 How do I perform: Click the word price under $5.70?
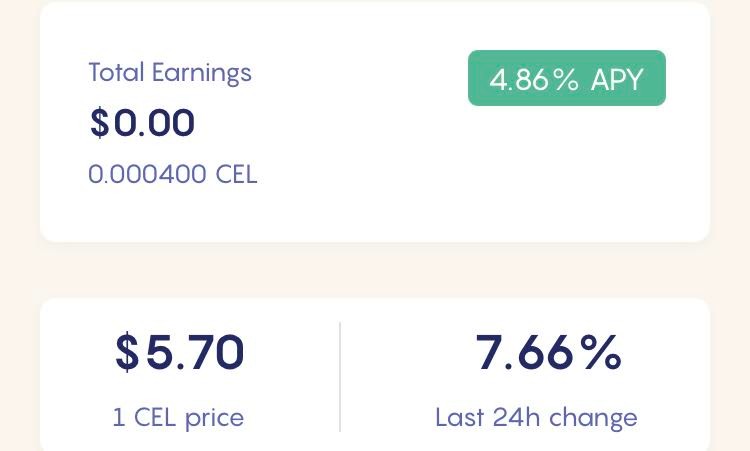[x=214, y=418]
